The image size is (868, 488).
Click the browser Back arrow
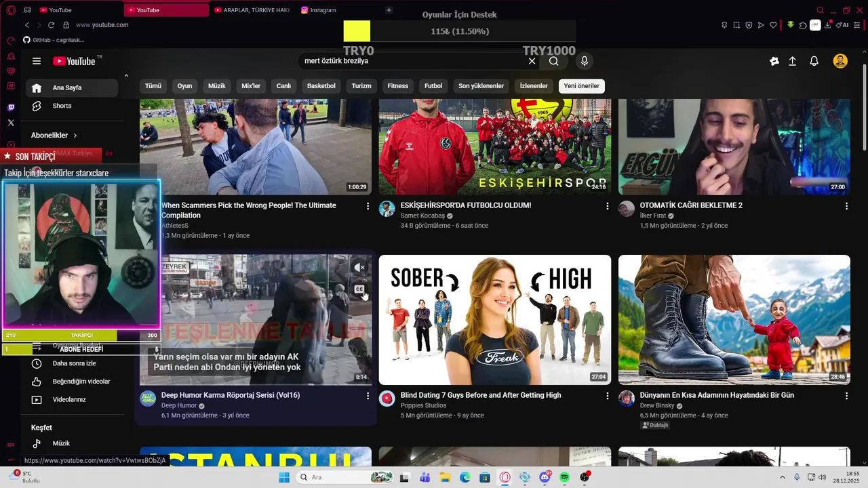click(27, 25)
